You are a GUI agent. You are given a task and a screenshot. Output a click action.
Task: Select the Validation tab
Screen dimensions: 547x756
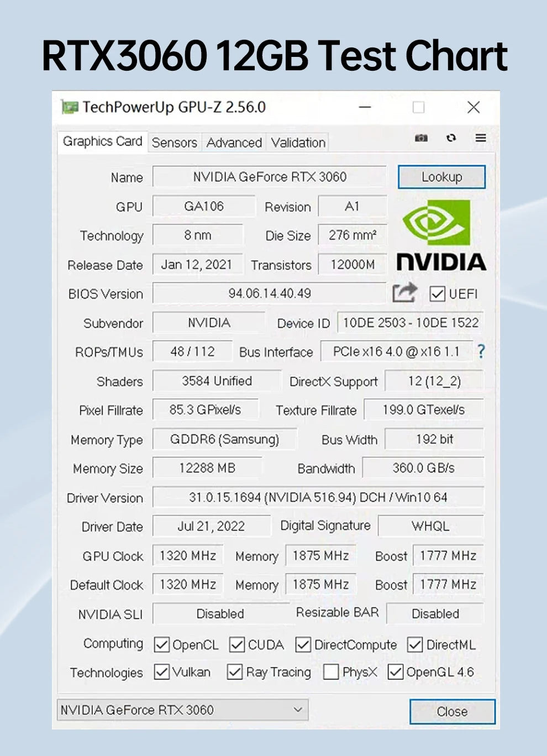point(297,143)
